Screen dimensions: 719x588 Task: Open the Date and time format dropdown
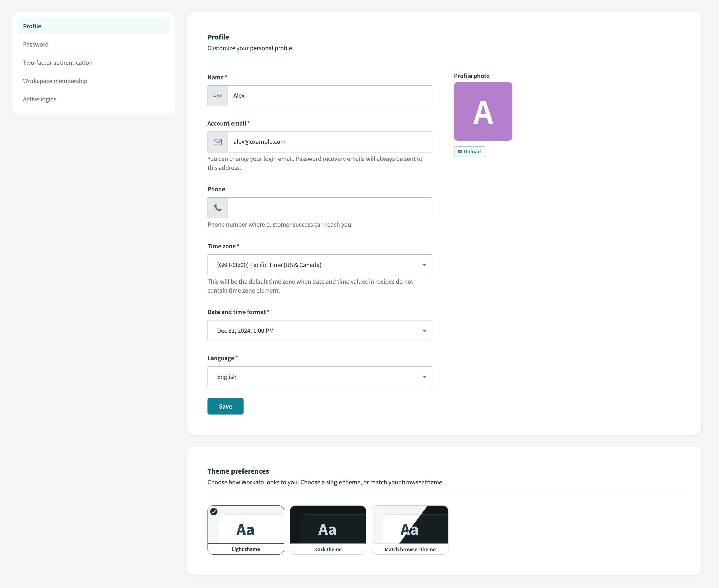319,331
